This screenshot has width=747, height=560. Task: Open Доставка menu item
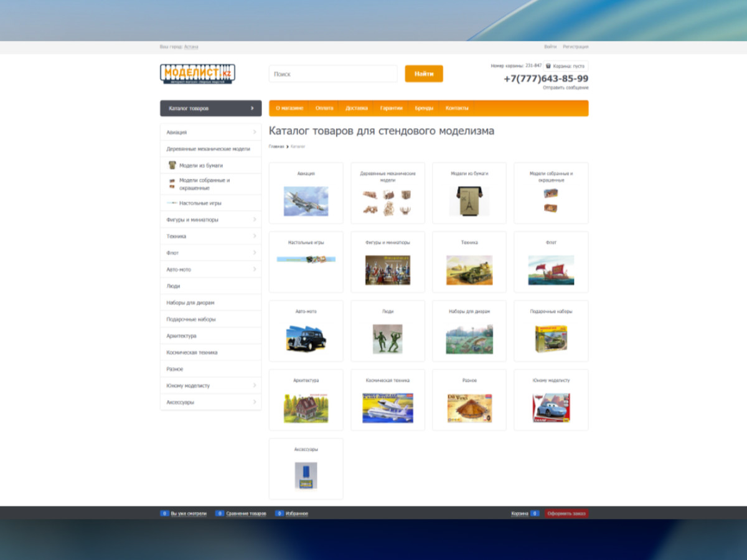(x=357, y=108)
